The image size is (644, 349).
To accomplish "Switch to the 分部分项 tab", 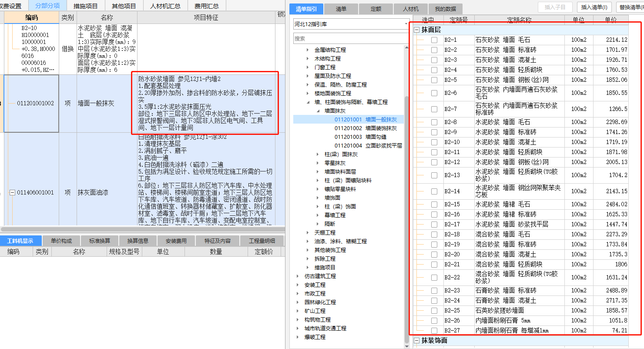I will tap(48, 6).
